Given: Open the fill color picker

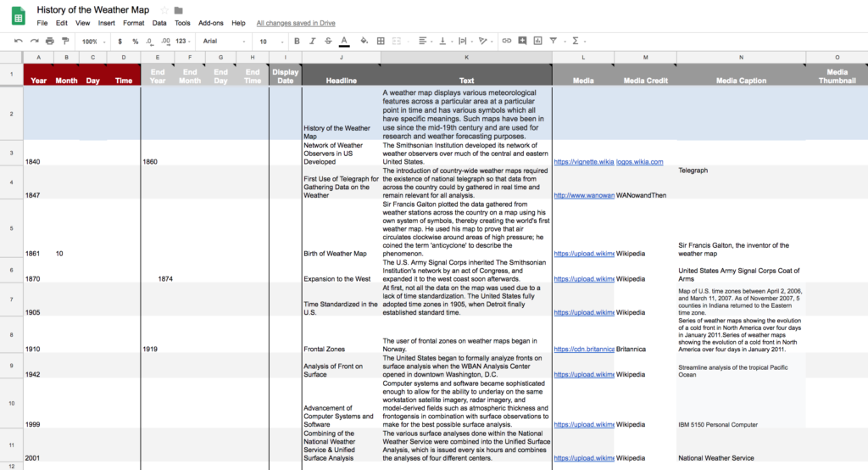Looking at the screenshot, I should coord(364,41).
